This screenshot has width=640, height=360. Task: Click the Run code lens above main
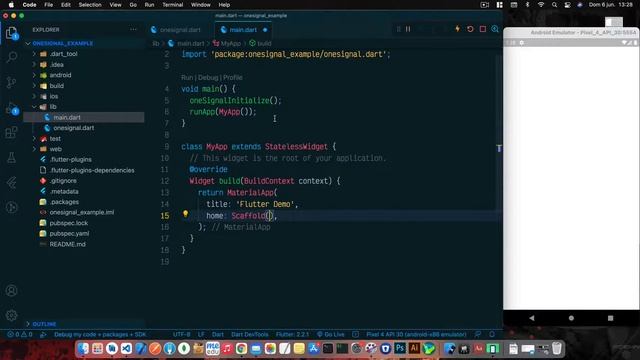[x=187, y=77]
